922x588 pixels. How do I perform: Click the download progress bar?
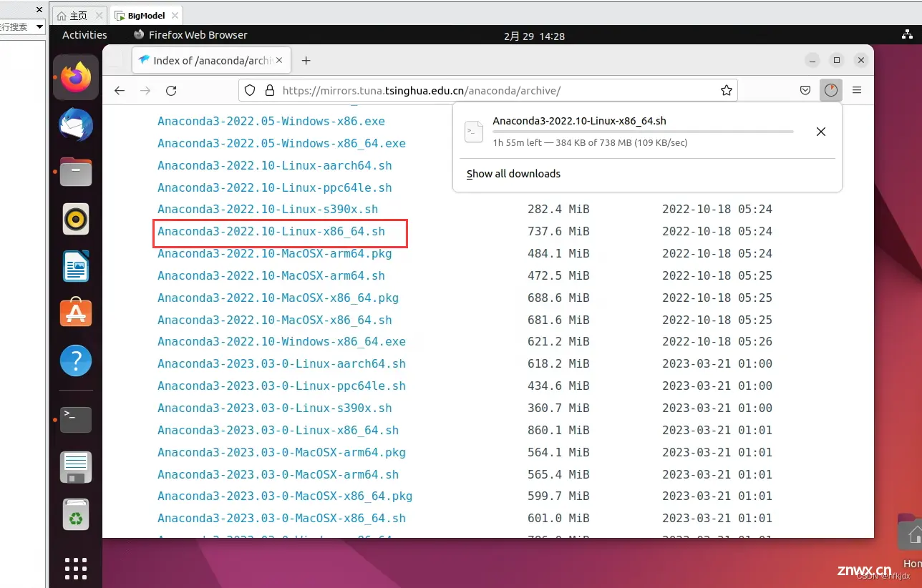coord(643,132)
